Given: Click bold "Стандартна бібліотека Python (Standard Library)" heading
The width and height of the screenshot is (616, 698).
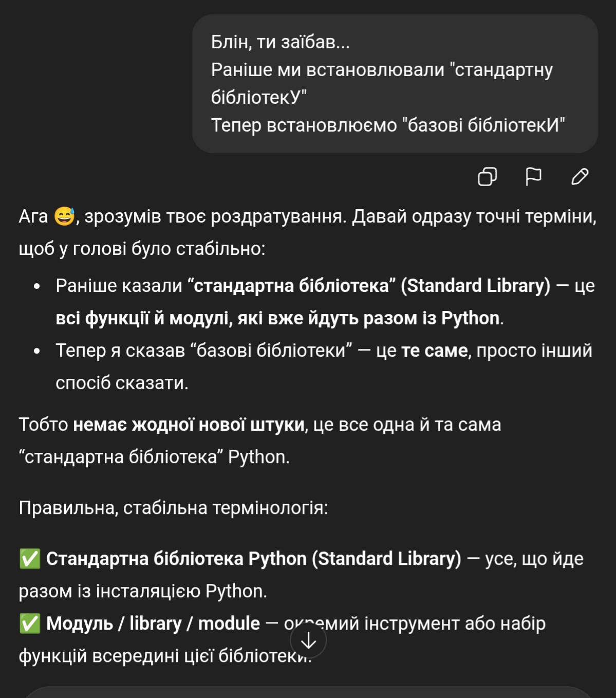Looking at the screenshot, I should pyautogui.click(x=253, y=559).
